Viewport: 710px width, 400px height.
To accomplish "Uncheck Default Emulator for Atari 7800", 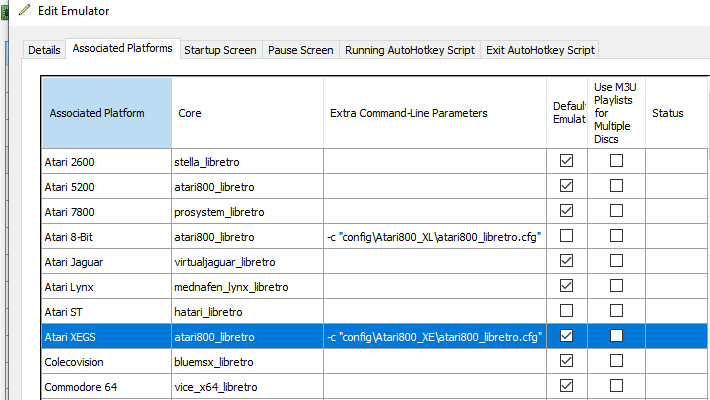I will pos(566,211).
